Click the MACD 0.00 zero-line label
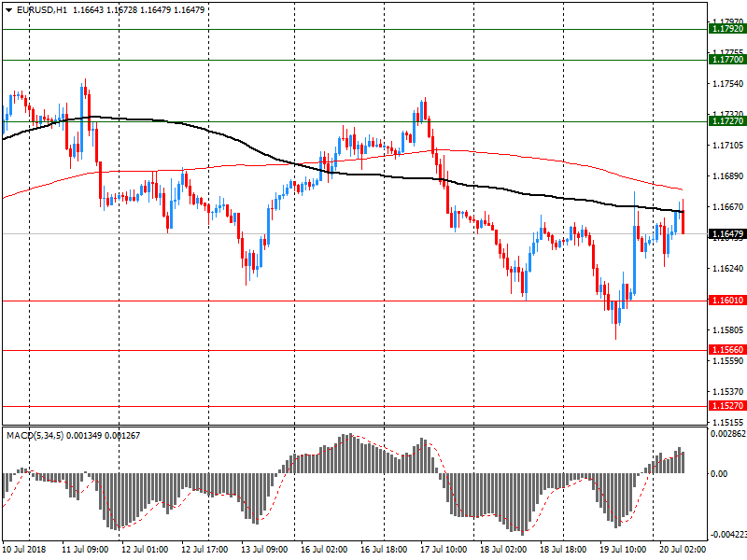This screenshot has width=747, height=560. [x=719, y=474]
